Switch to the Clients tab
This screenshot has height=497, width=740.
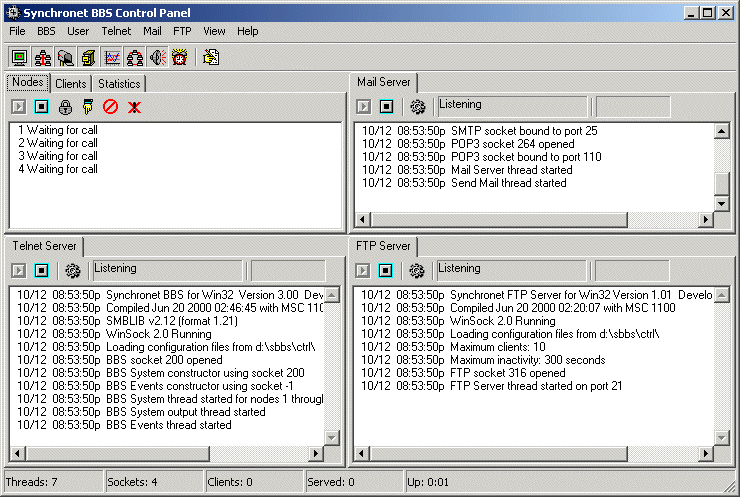pos(71,84)
